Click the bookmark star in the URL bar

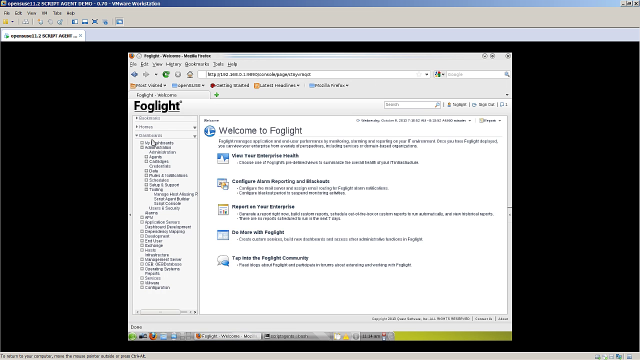419,74
